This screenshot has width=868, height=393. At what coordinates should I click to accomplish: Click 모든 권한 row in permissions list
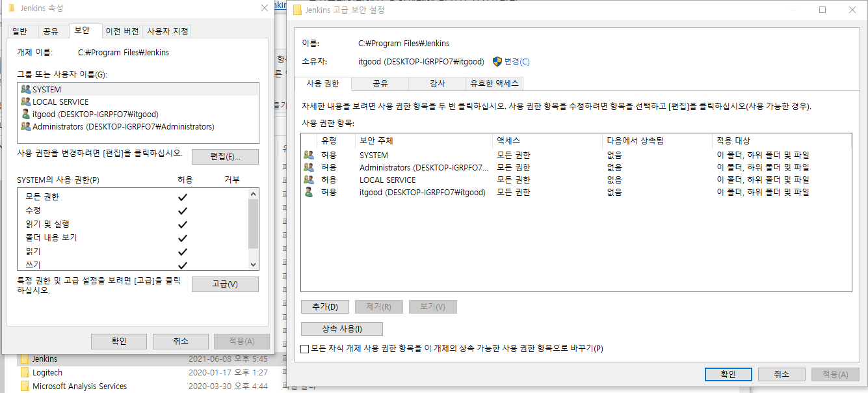click(133, 197)
